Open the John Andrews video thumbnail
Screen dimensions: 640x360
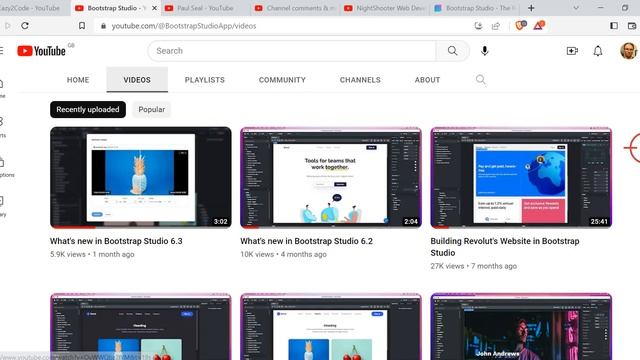pyautogui.click(x=521, y=327)
